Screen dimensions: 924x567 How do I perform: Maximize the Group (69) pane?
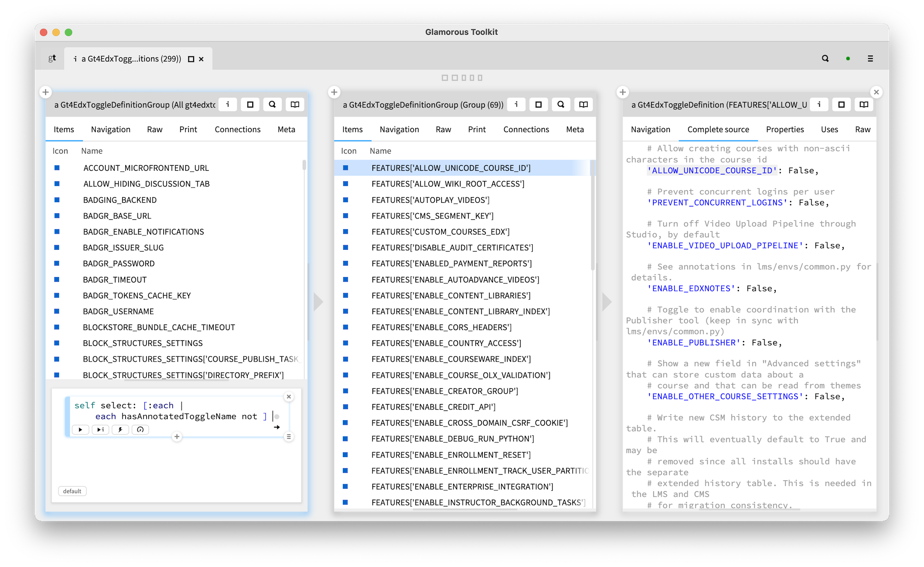(x=539, y=104)
